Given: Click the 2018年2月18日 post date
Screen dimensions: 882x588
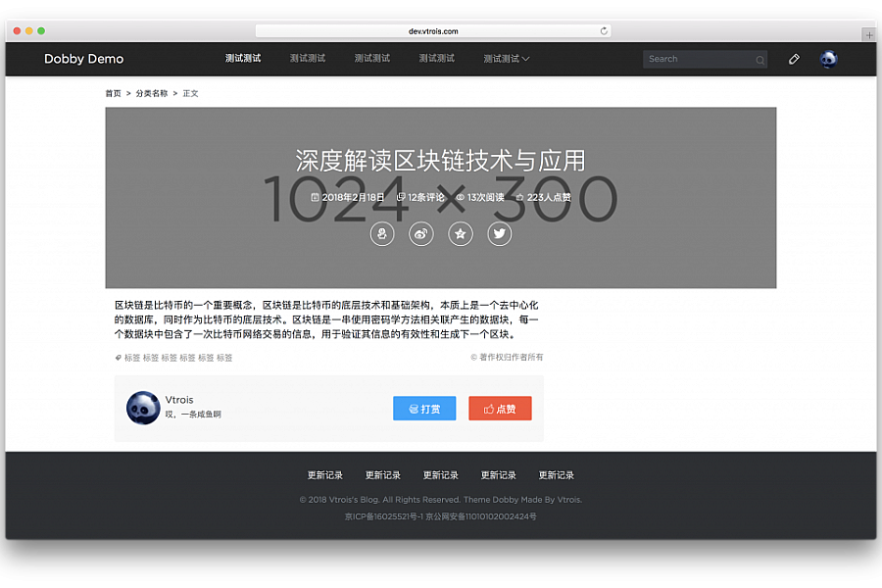Looking at the screenshot, I should tap(353, 198).
